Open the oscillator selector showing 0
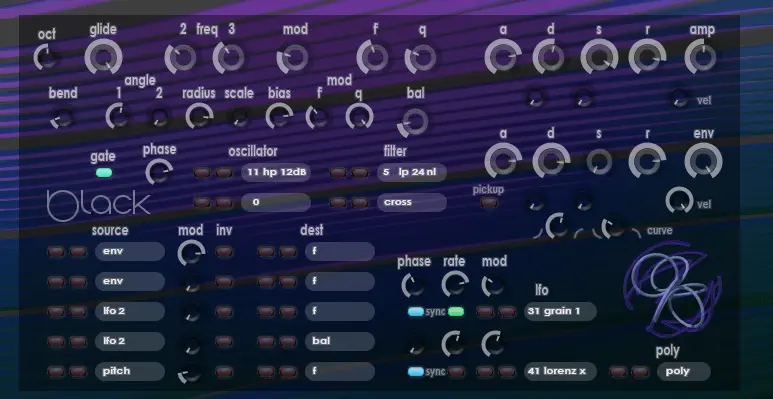The width and height of the screenshot is (773, 399). coord(276,202)
